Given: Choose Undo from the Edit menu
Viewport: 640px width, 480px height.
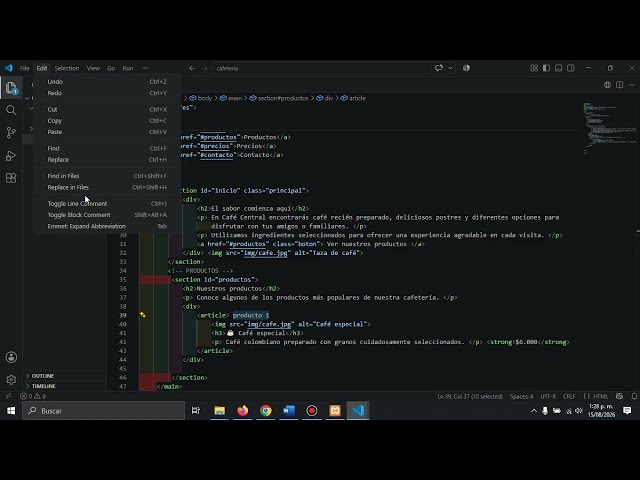Looking at the screenshot, I should tap(107, 82).
